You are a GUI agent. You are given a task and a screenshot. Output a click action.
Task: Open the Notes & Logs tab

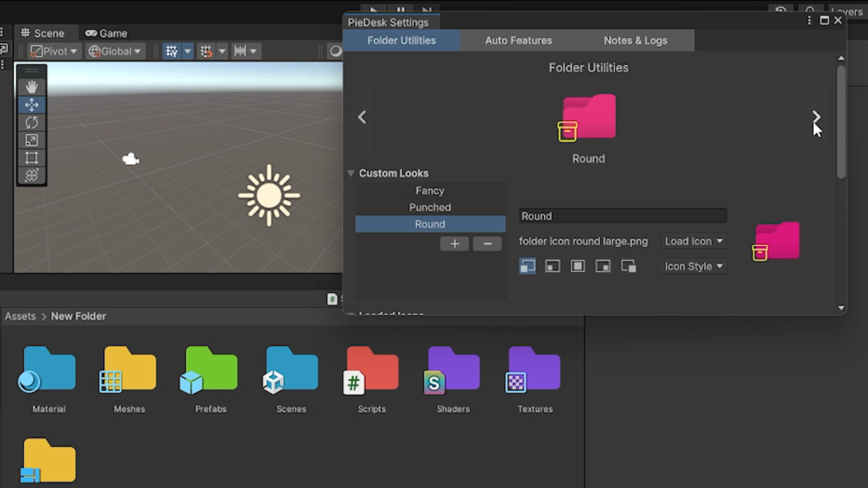636,40
